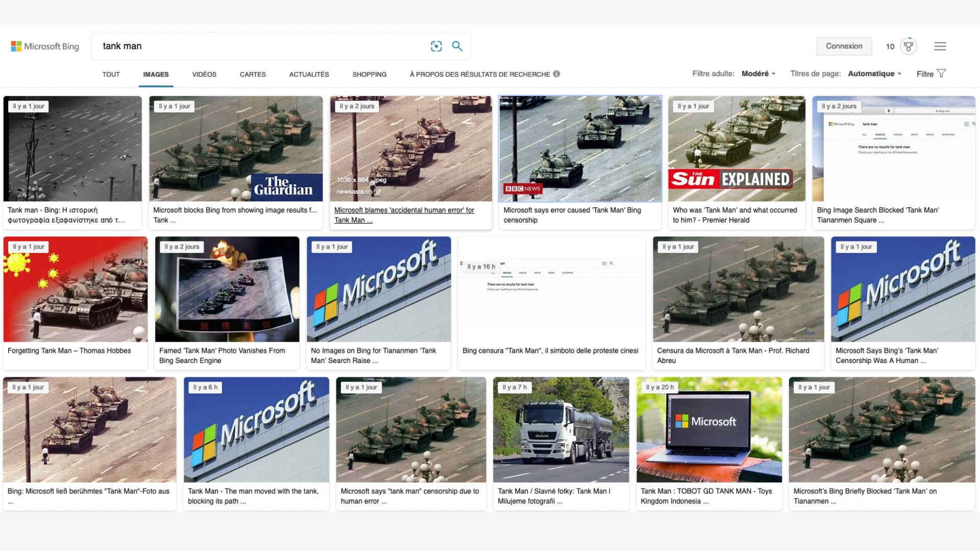The image size is (980, 551).
Task: Open the Guardian tank image thumbnail
Action: [x=236, y=149]
